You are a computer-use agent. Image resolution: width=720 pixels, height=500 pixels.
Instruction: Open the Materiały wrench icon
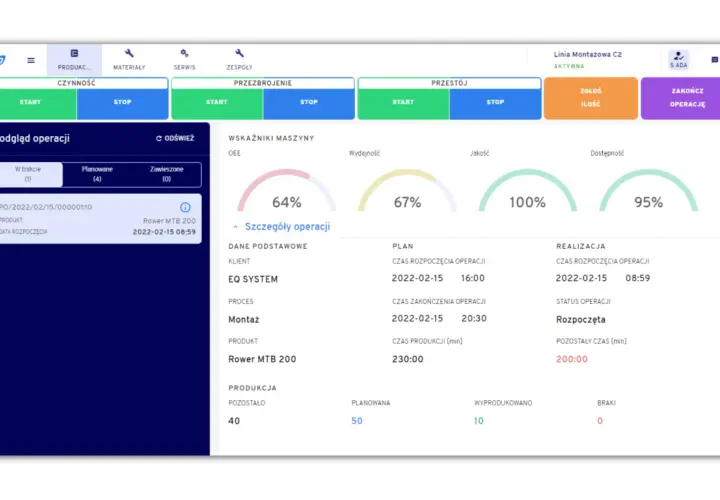click(129, 53)
